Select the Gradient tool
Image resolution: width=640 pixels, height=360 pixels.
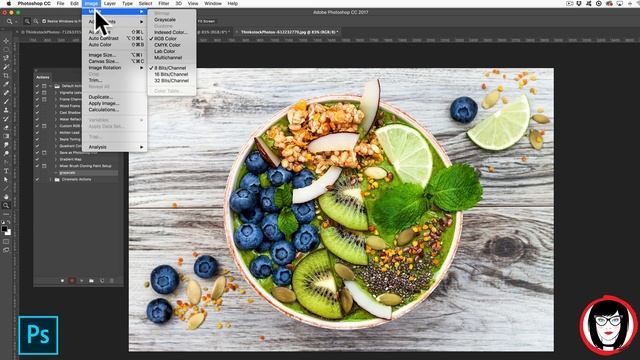click(x=6, y=136)
